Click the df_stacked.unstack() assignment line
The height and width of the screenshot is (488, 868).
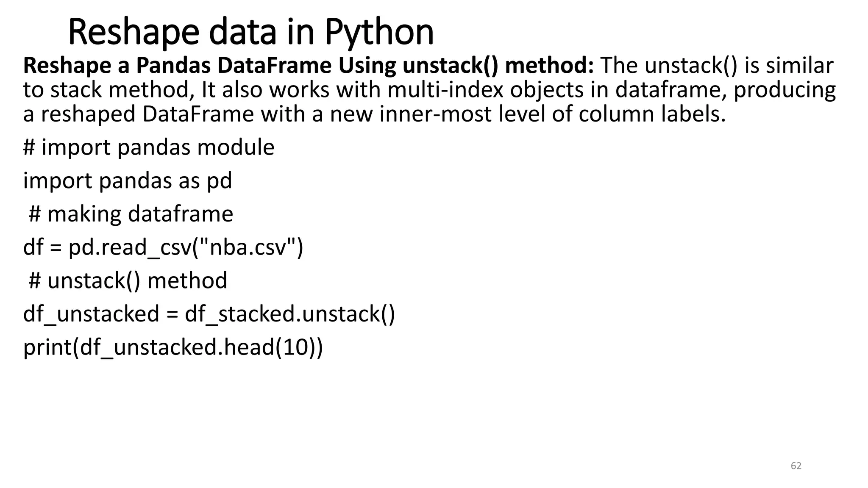(x=209, y=314)
